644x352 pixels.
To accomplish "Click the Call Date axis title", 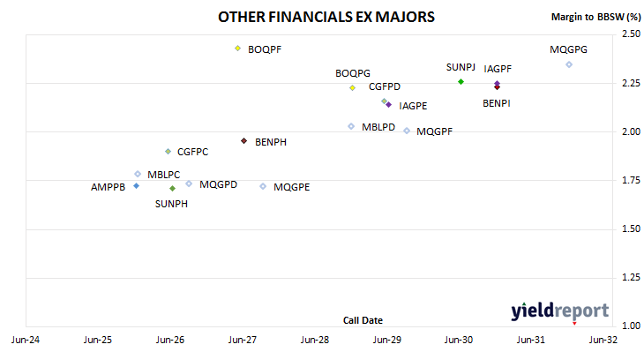I will (363, 320).
